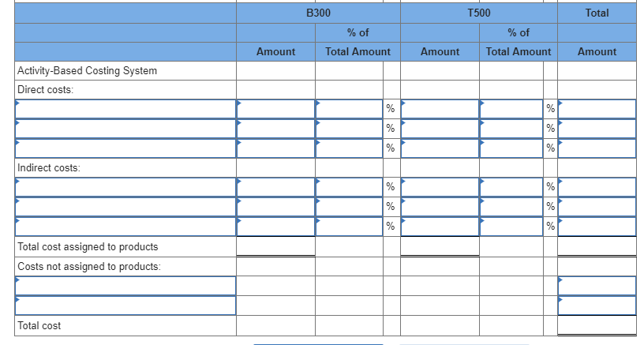Select T500 percent cell, second direct cost row
Viewport: 644px width, 345px height.
pos(511,129)
